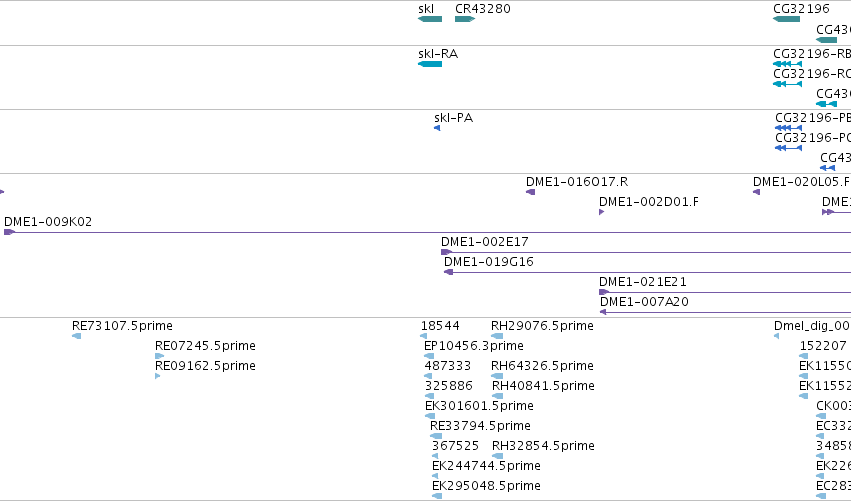Click the DME1-002D01.F marker

click(601, 212)
